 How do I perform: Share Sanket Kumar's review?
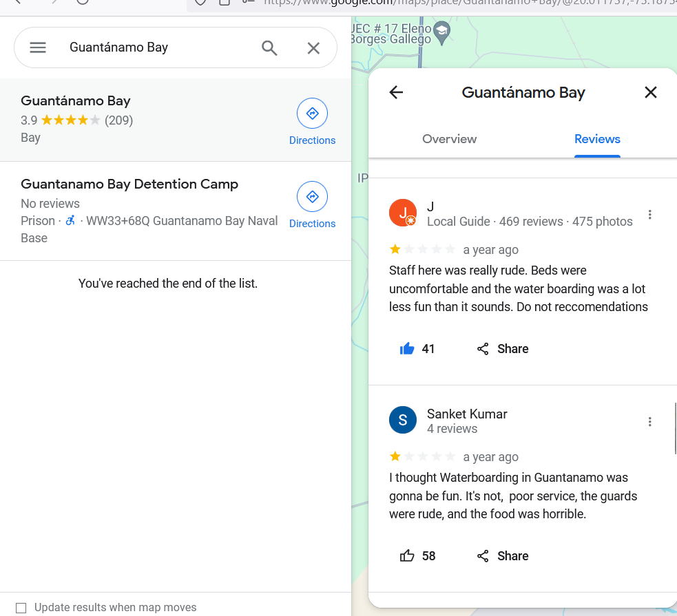tap(503, 555)
